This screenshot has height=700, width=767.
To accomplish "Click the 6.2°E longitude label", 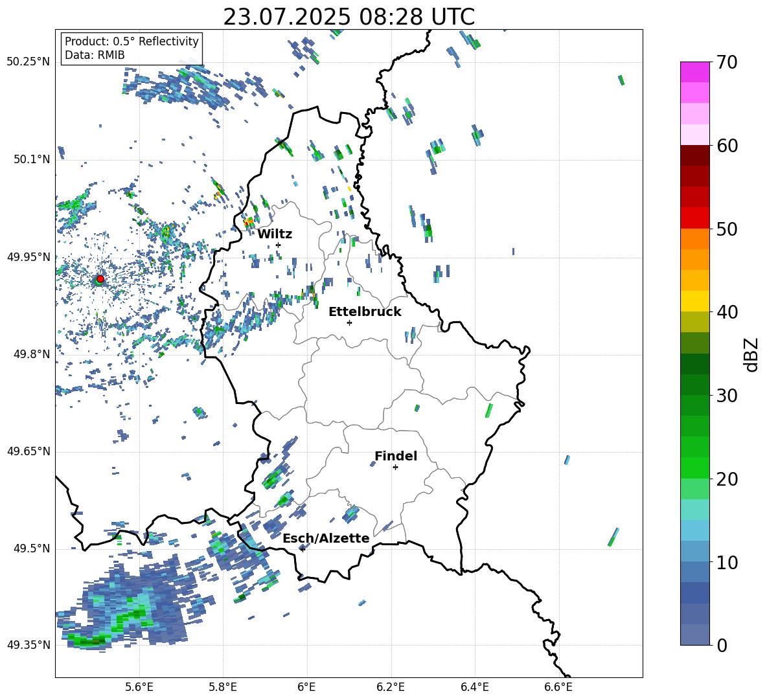I will (391, 687).
